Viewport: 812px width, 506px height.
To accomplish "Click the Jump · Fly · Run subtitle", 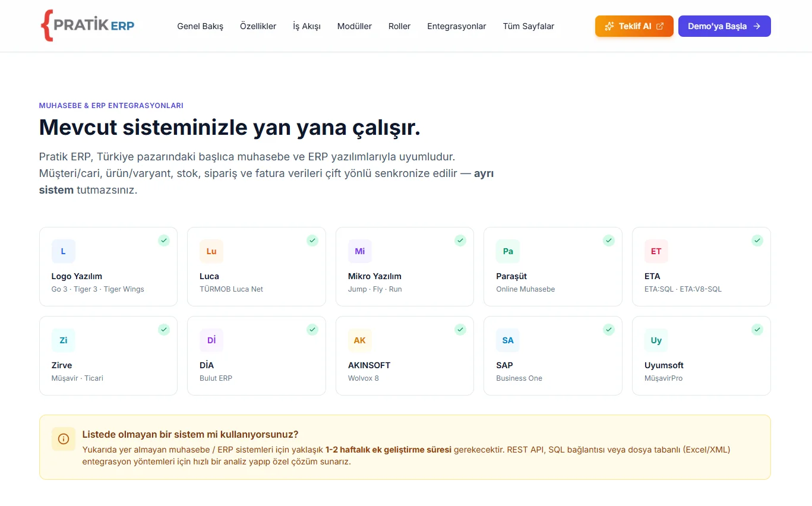I will (375, 289).
